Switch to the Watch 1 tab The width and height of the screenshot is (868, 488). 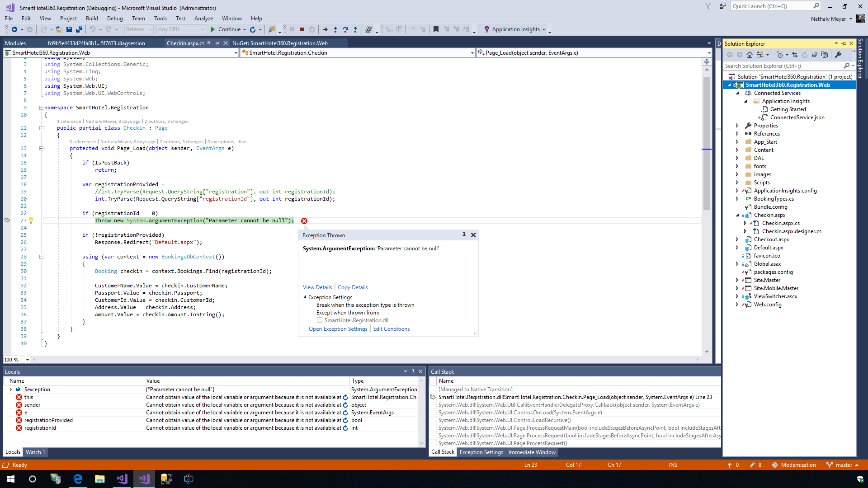coord(35,452)
